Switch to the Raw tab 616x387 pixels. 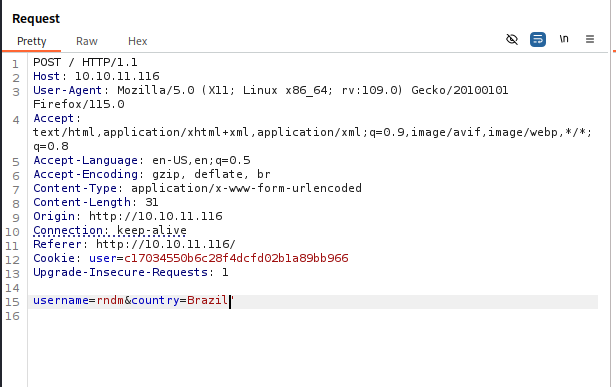[x=86, y=41]
